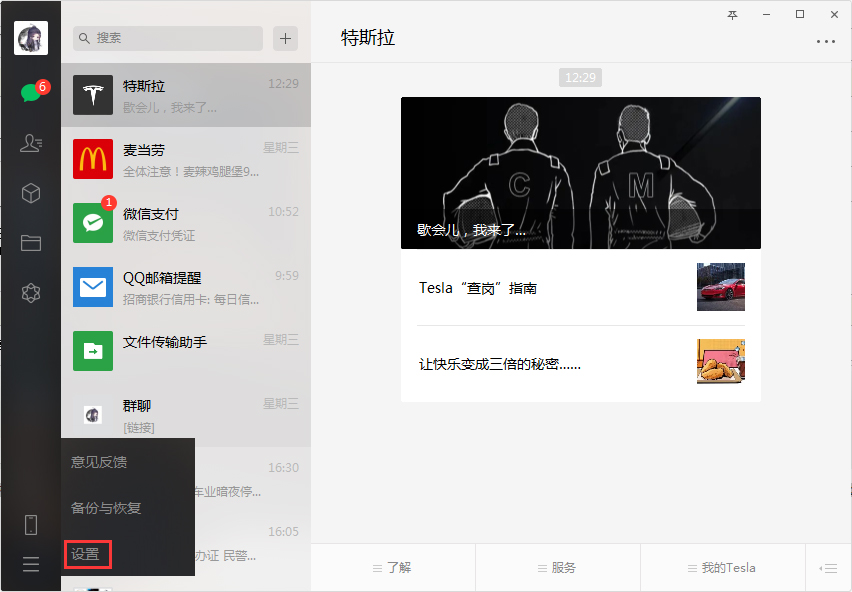This screenshot has height=592, width=852.
Task: Click the mobile phone icon in the sidebar
Action: click(x=30, y=523)
